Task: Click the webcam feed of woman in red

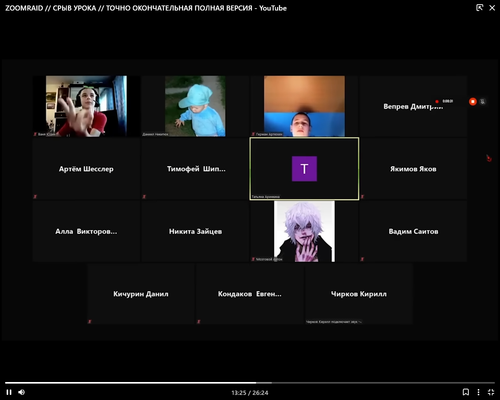Action: (86, 106)
